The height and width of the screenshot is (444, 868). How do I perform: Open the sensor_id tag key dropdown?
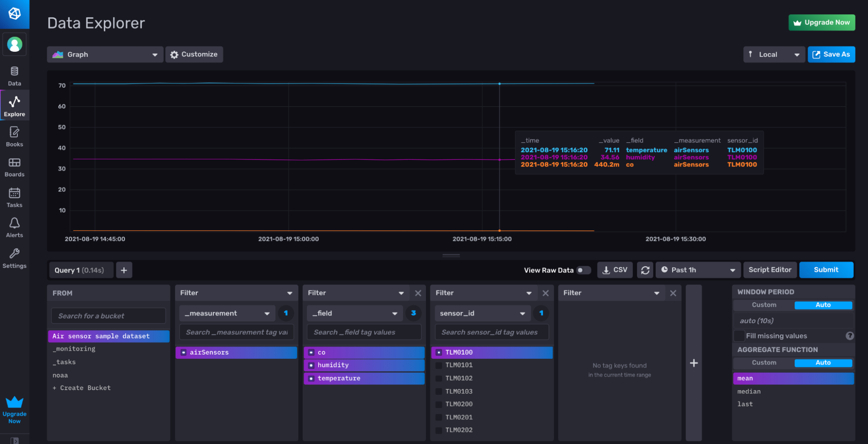[482, 313]
